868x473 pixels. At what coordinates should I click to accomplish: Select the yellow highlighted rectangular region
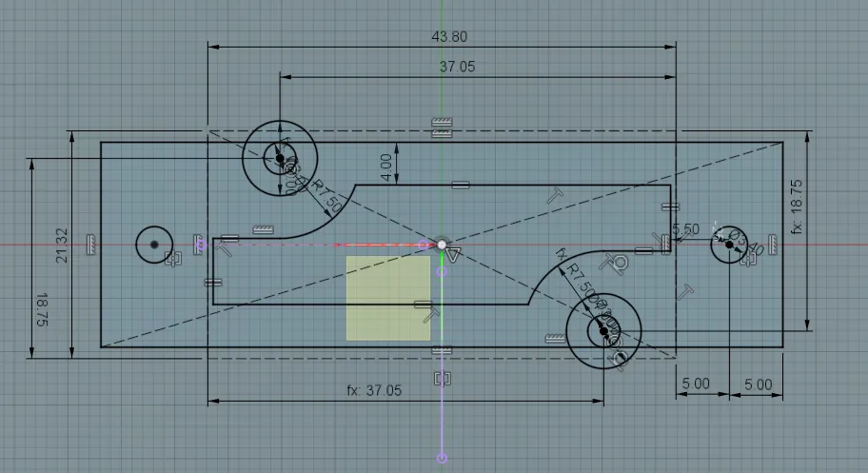[x=388, y=298]
